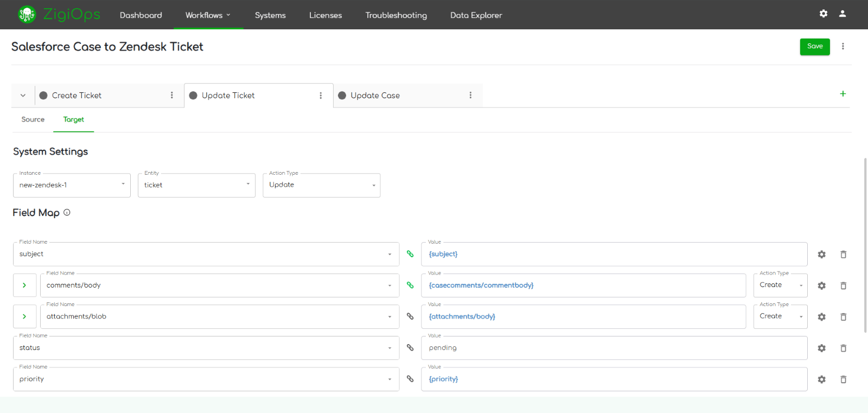The height and width of the screenshot is (413, 868).
Task: Add a new action with the plus icon
Action: (x=843, y=93)
